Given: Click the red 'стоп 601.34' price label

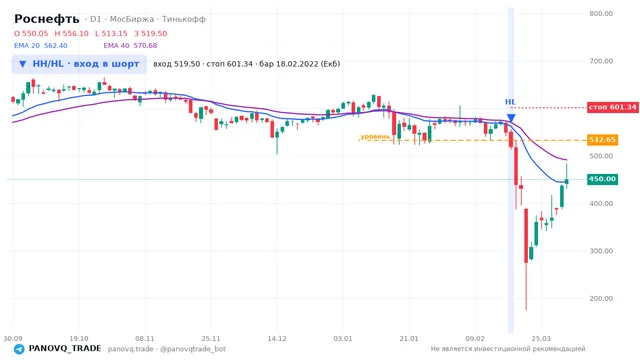Looking at the screenshot, I should (x=612, y=107).
